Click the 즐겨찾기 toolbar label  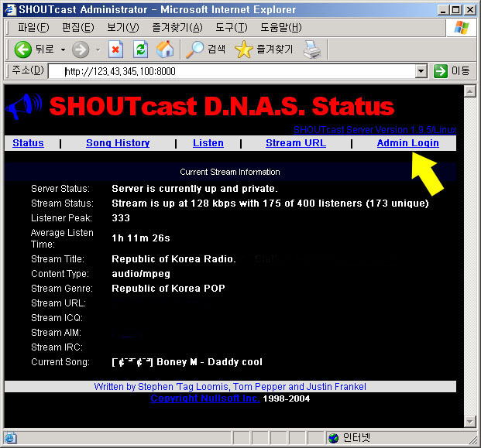(x=275, y=49)
